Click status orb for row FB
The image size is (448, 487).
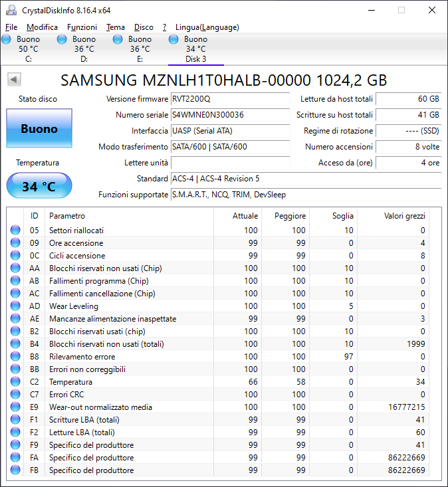coord(15,470)
